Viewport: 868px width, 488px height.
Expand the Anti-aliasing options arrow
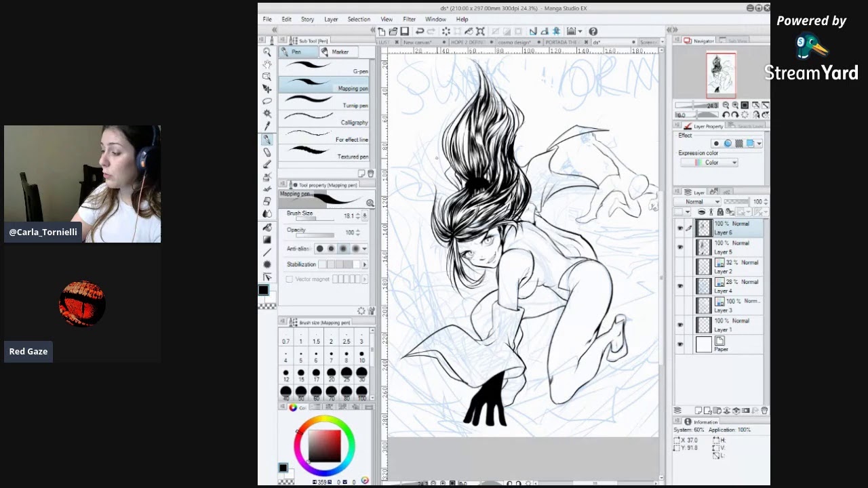365,249
